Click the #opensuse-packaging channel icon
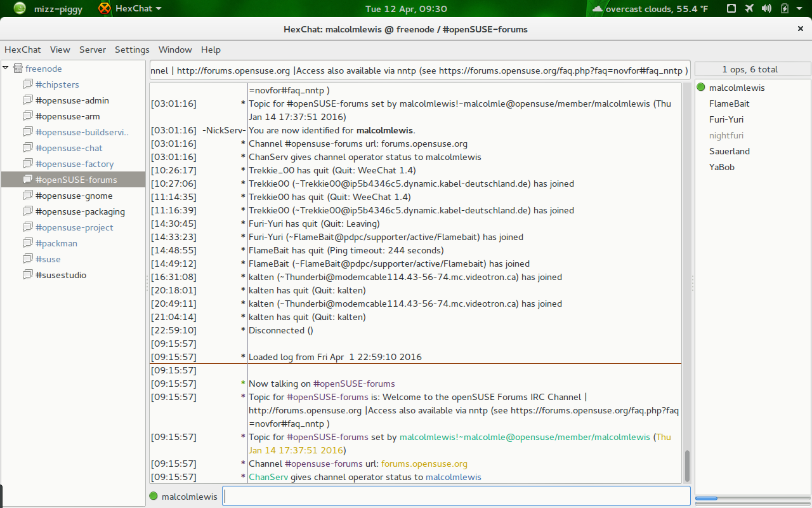 (27, 211)
